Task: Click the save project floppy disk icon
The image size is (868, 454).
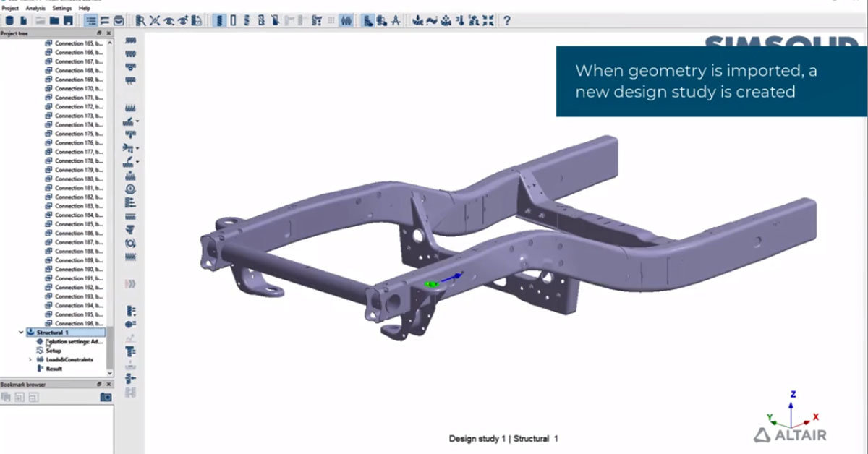Action: pyautogui.click(x=67, y=21)
